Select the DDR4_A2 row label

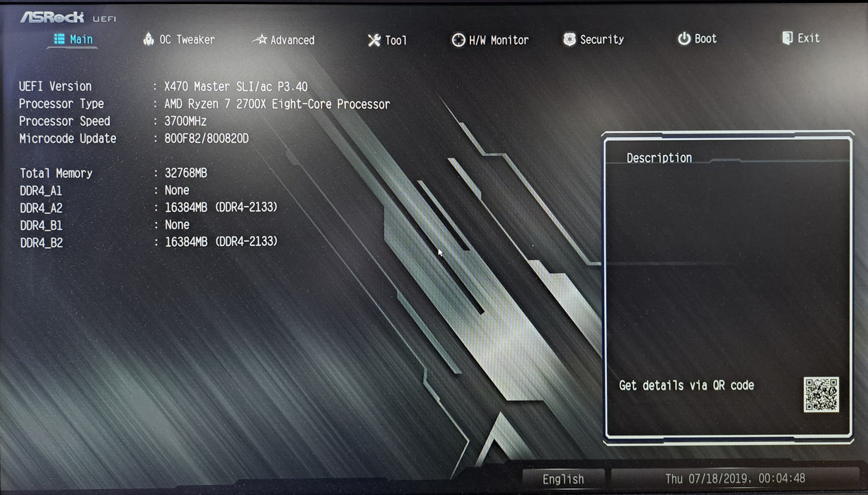41,208
